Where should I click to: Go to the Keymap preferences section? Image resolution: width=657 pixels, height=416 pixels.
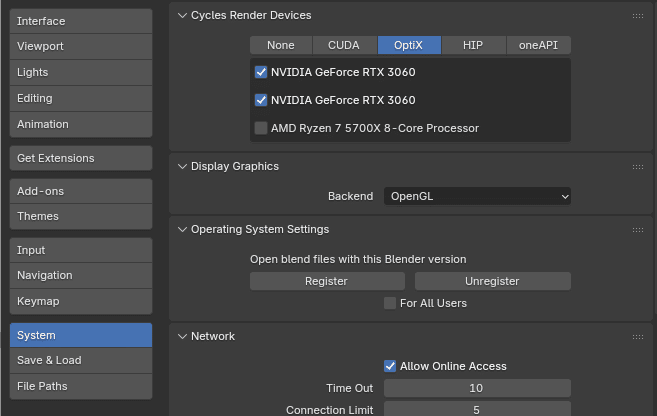(81, 301)
